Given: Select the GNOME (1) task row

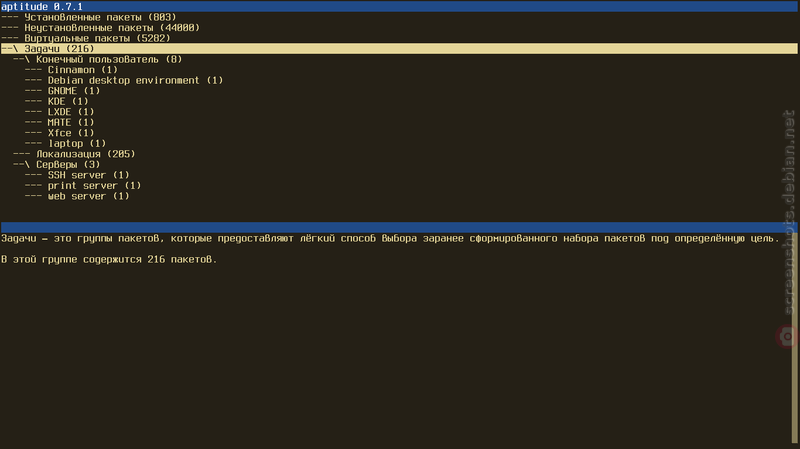Looking at the screenshot, I should 62,91.
